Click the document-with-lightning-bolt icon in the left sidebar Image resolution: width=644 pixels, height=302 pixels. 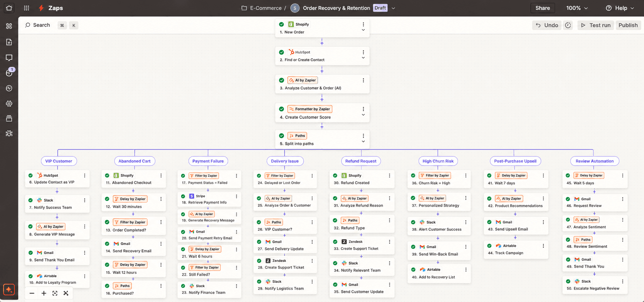[x=9, y=42]
